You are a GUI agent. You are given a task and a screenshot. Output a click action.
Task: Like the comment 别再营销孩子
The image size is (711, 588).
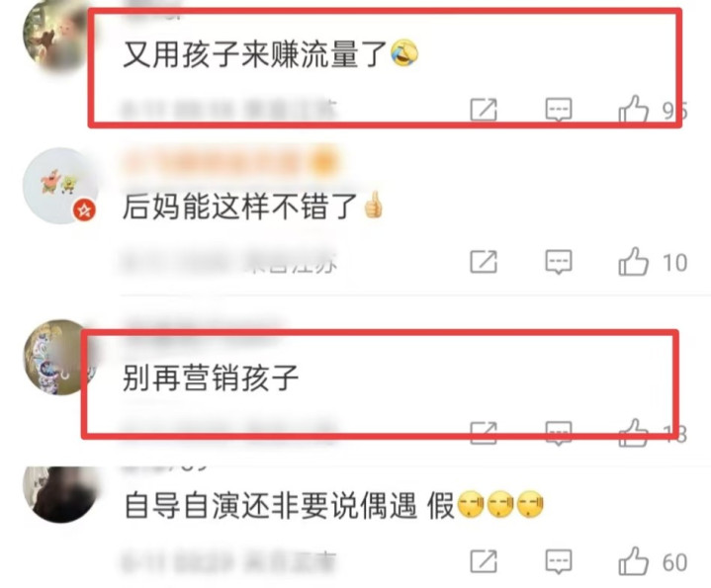634,433
